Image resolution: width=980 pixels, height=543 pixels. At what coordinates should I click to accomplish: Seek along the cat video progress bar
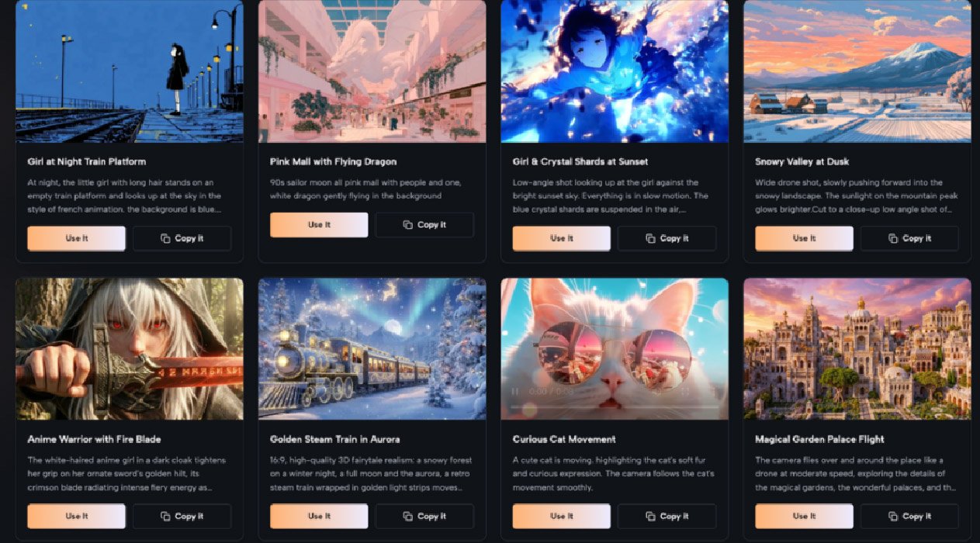click(615, 406)
